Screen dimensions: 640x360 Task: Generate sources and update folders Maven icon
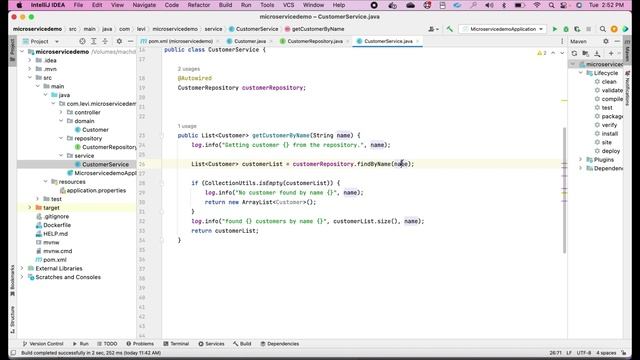[586, 53]
